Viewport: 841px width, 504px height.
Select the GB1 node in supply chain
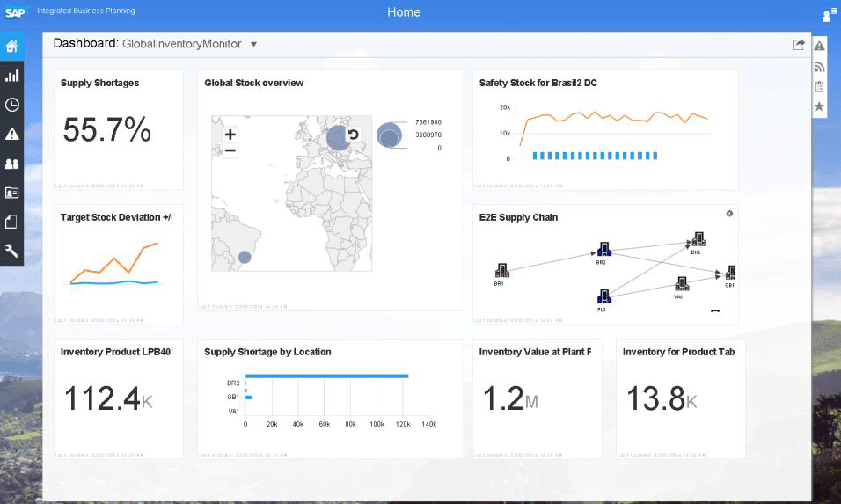729,273
